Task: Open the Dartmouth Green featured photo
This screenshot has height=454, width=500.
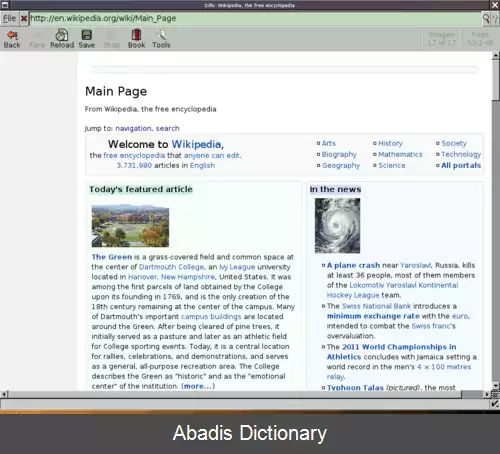Action: 130,226
